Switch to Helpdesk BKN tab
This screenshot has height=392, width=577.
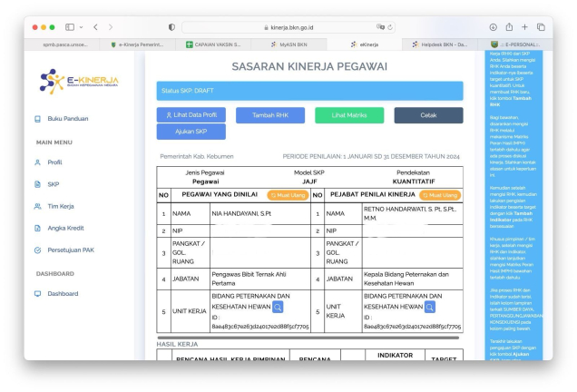pyautogui.click(x=440, y=44)
